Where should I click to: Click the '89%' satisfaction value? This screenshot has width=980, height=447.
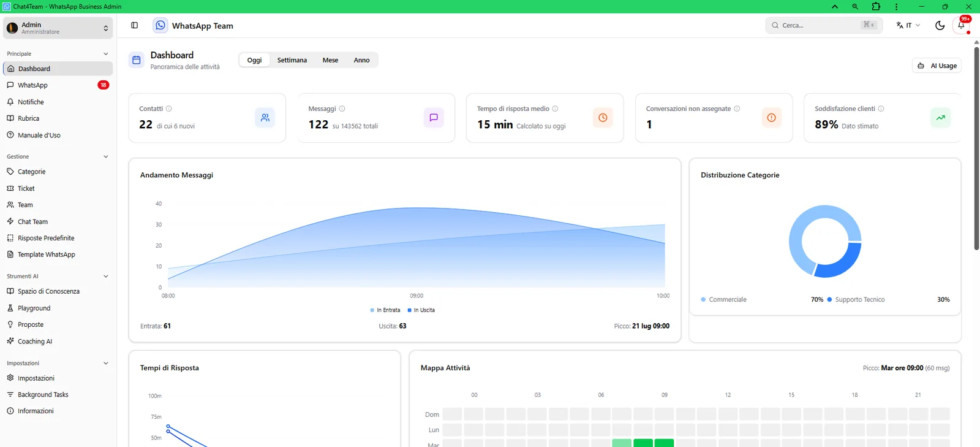tap(826, 124)
